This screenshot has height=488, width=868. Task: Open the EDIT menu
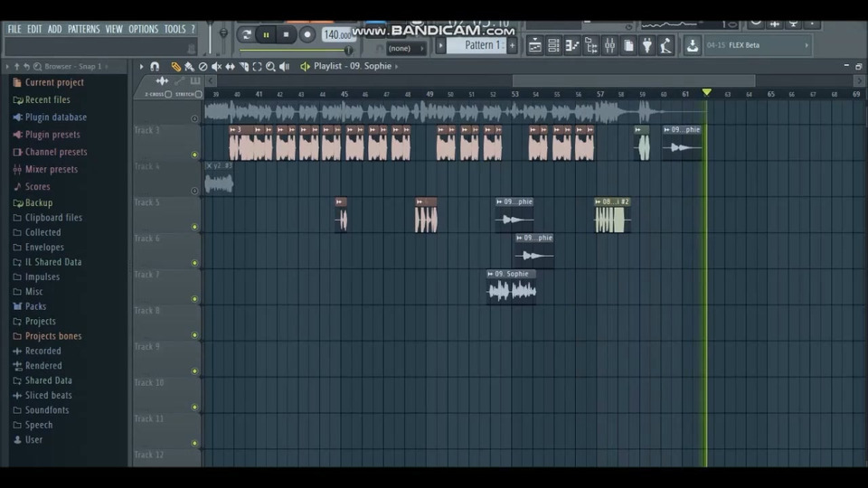coord(34,29)
